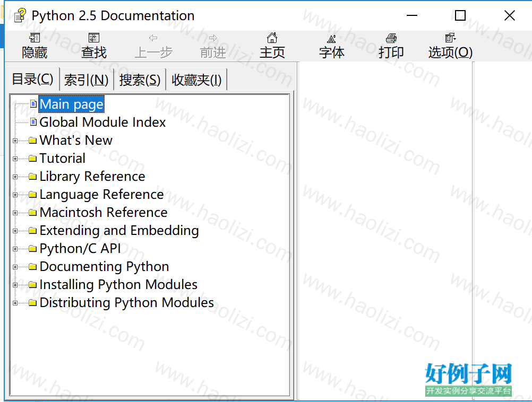
Task: Click the folder icon next to Distributing Python Modules
Action: (x=33, y=302)
